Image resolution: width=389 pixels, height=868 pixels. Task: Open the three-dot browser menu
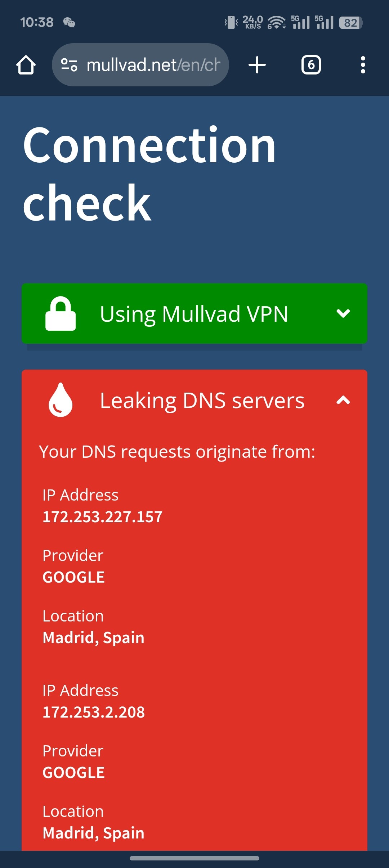363,65
